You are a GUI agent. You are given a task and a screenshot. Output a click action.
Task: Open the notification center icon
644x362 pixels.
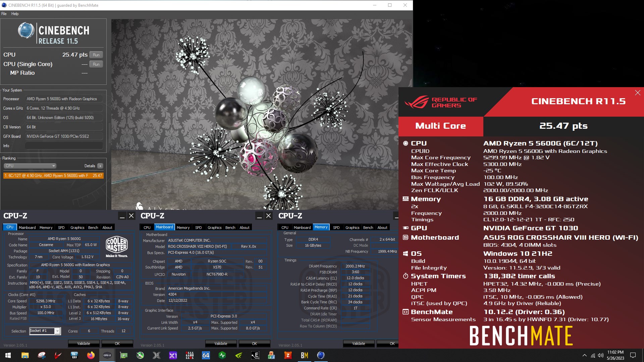point(633,355)
